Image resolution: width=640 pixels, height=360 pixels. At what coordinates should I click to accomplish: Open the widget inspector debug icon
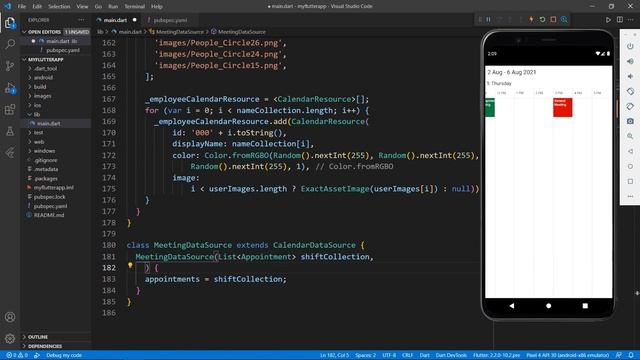pyautogui.click(x=564, y=20)
